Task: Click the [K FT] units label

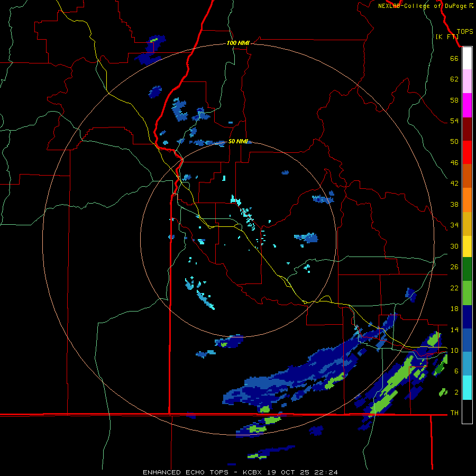Action: [x=447, y=37]
